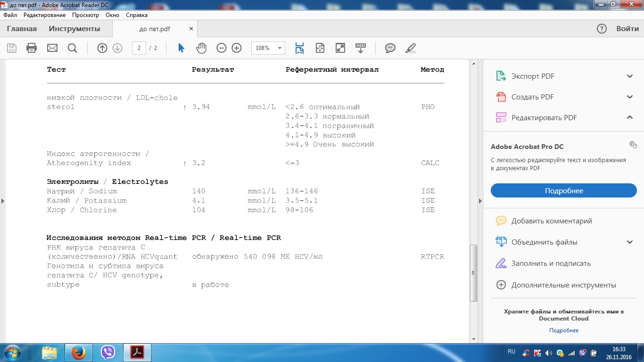Image resolution: width=644 pixels, height=362 pixels.
Task: Select the arrow Selection tool
Action: (181, 48)
